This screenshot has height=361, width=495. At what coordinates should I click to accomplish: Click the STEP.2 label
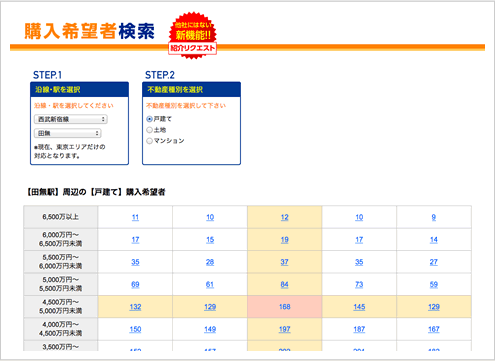point(160,75)
